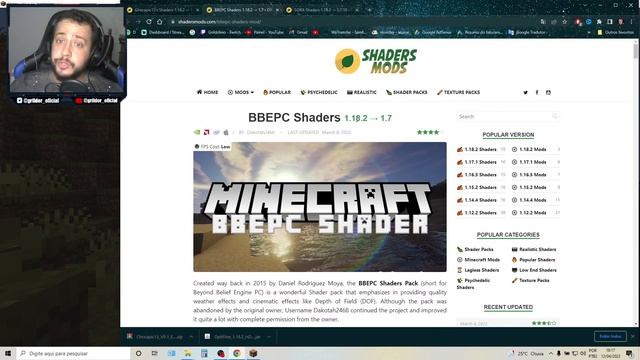Screen dimensions: 640x360
Task: Open the Minecraft block icon on taskbar
Action: (x=253, y=353)
